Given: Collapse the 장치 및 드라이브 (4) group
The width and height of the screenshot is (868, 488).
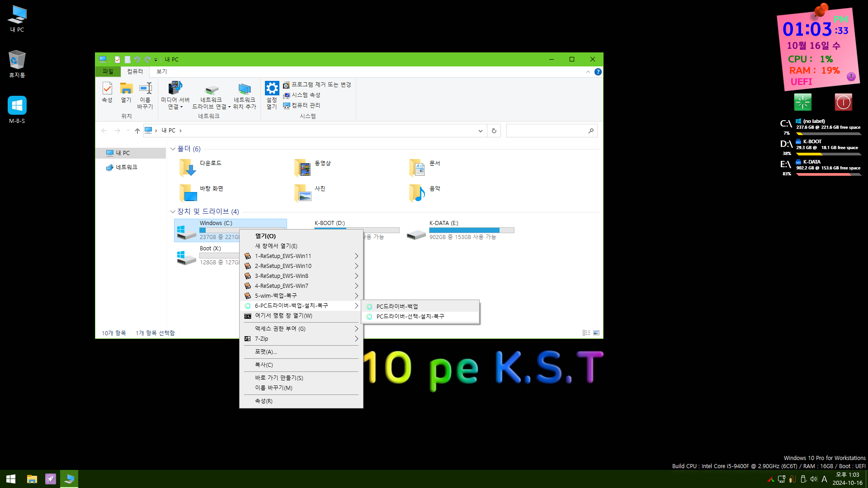Looking at the screenshot, I should click(173, 211).
